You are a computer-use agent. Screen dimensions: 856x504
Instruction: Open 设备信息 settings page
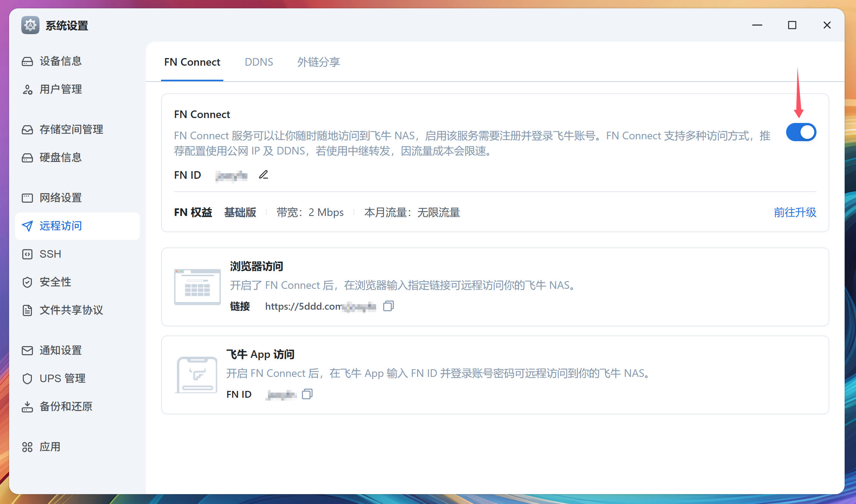(x=61, y=61)
